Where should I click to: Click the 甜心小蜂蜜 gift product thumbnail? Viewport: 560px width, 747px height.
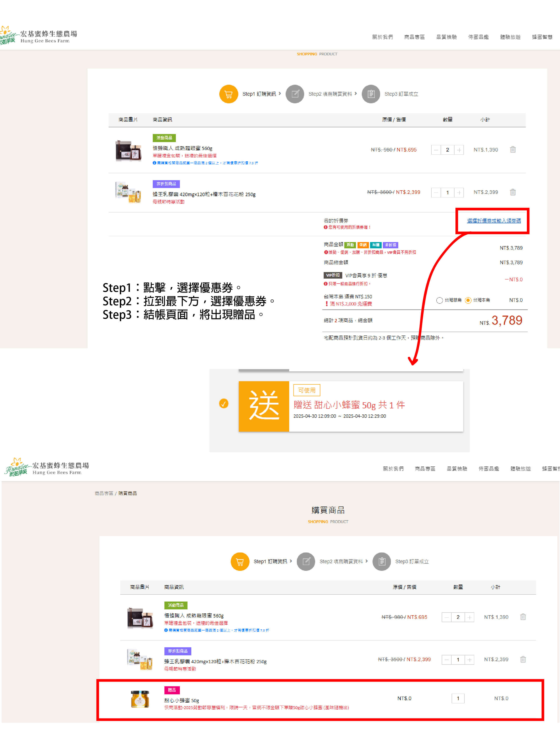(140, 699)
